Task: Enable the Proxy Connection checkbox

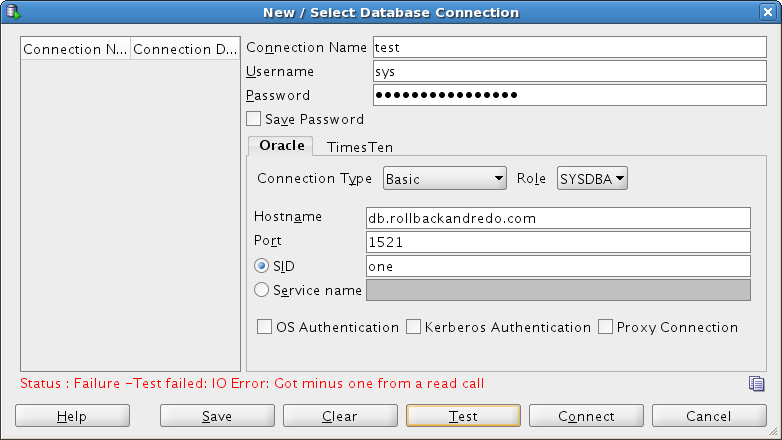Action: 605,327
